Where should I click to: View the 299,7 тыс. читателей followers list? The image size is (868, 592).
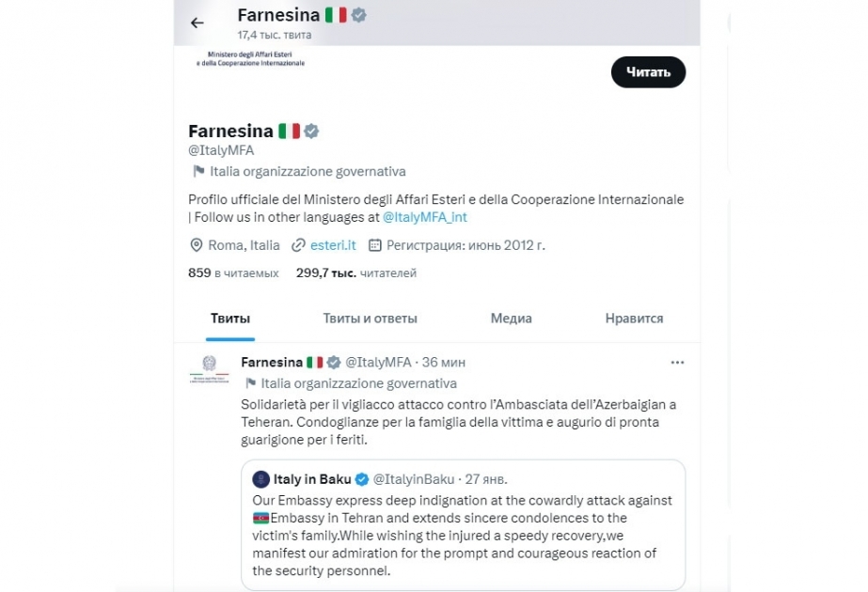(x=356, y=273)
